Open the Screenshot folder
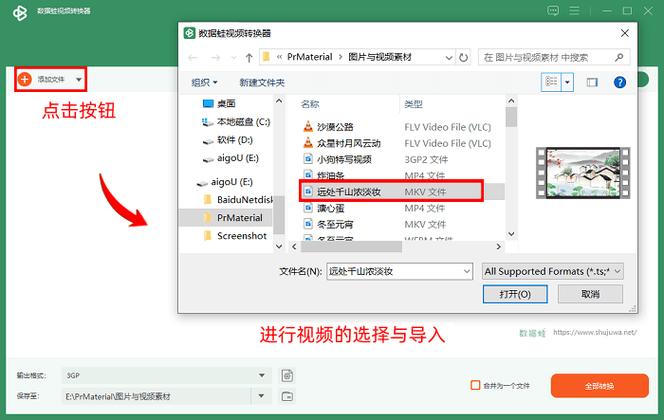The height and width of the screenshot is (420, 664). pyautogui.click(x=235, y=236)
